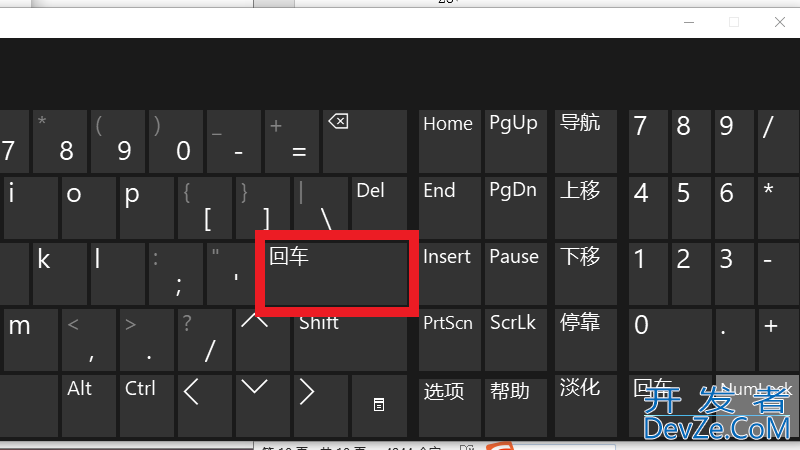Tap the Home key
Screen dimensions: 800x450
[449, 141]
